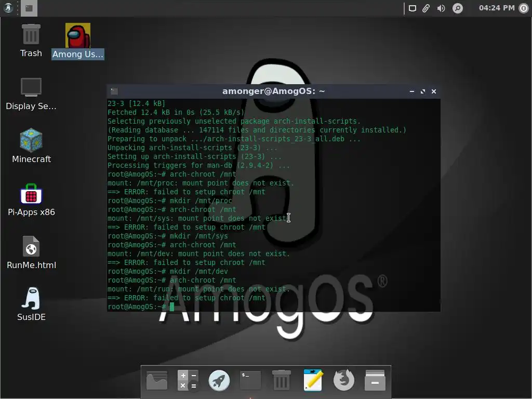The height and width of the screenshot is (399, 532).
Task: Launch the SusIDE desktop icon
Action: click(x=31, y=304)
